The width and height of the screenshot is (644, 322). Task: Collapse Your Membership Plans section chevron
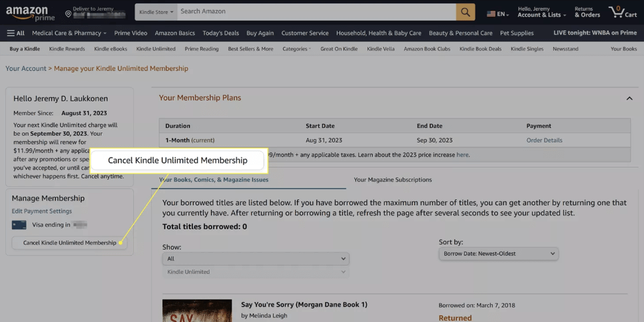point(629,99)
